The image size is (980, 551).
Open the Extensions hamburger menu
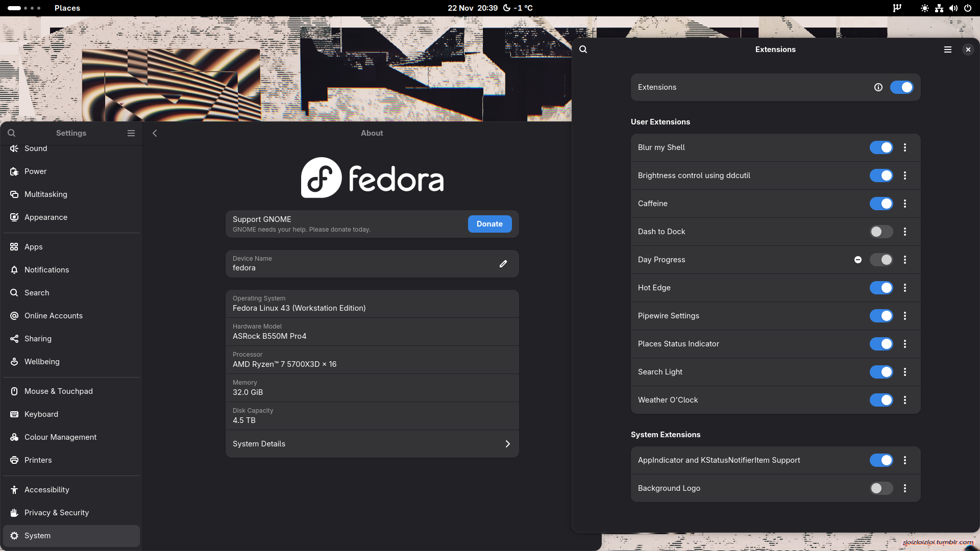[x=948, y=49]
